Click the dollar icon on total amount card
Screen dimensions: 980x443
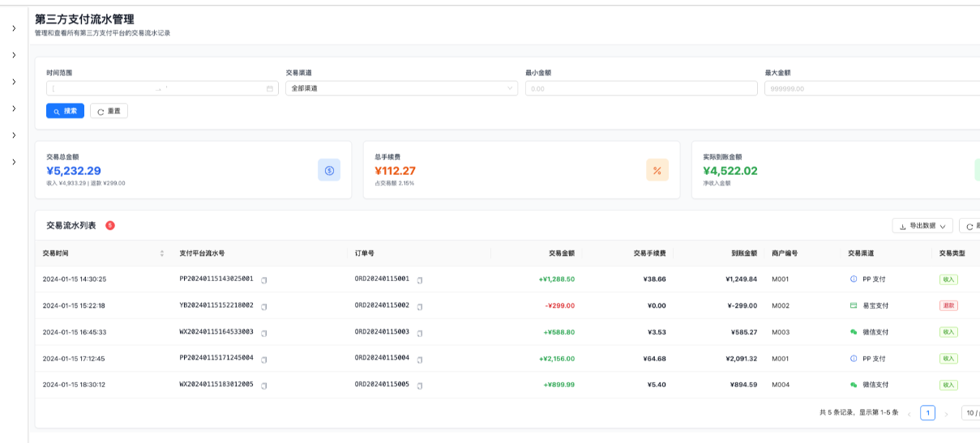click(329, 170)
